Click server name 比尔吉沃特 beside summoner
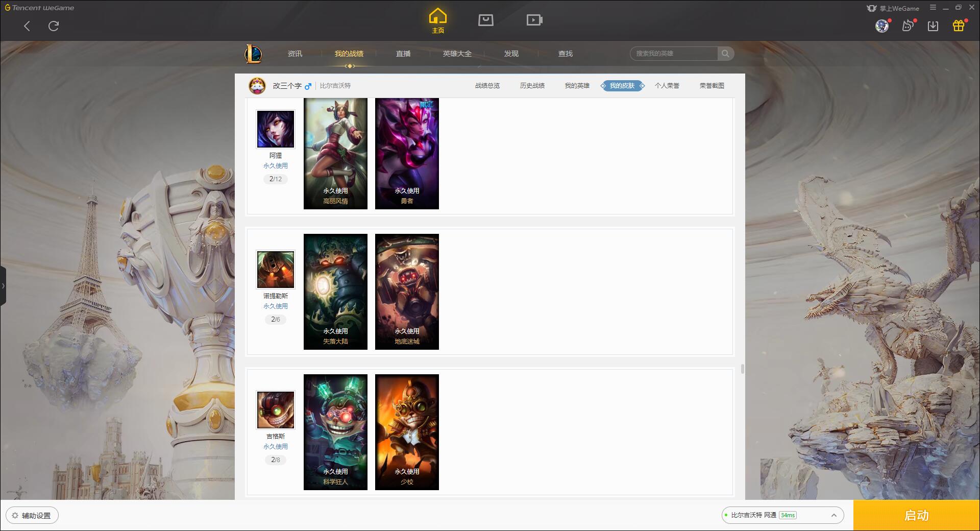This screenshot has width=980, height=531. point(335,86)
